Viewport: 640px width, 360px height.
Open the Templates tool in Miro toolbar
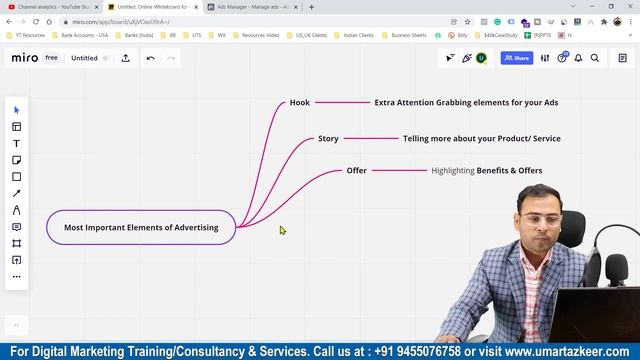tap(16, 127)
